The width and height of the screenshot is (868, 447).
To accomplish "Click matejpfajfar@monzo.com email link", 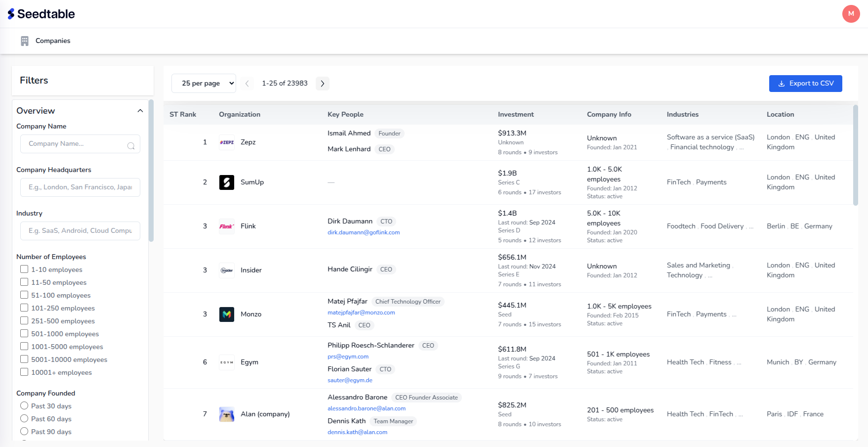I will click(x=361, y=313).
